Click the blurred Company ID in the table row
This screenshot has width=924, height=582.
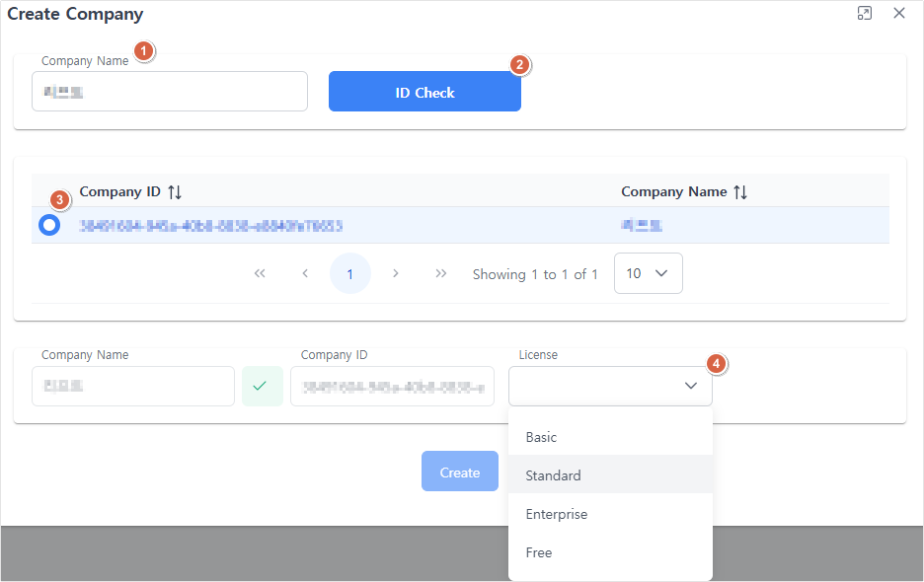tap(211, 226)
